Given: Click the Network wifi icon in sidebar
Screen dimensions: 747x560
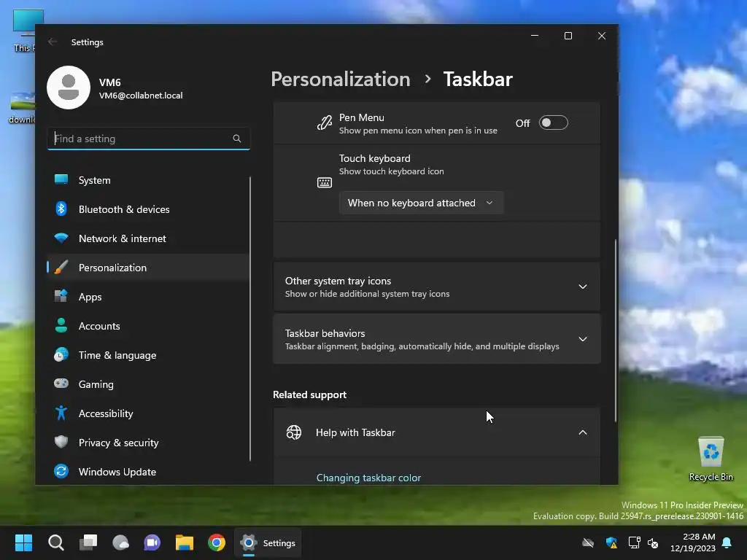Looking at the screenshot, I should (61, 238).
